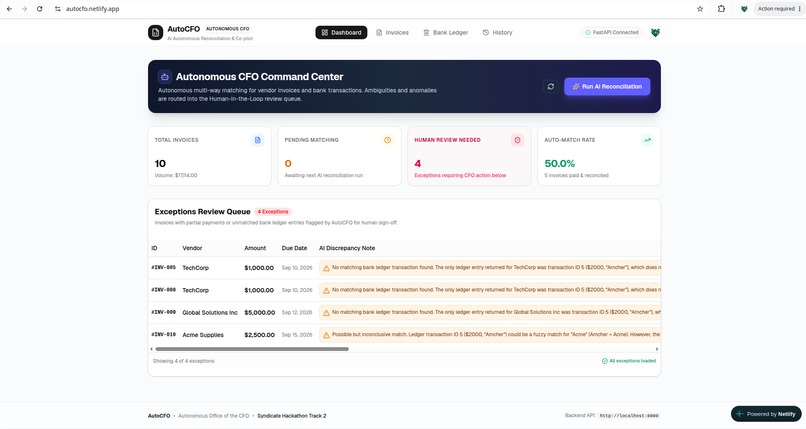The image size is (806, 429).
Task: Click the Amount column header
Action: coord(255,248)
